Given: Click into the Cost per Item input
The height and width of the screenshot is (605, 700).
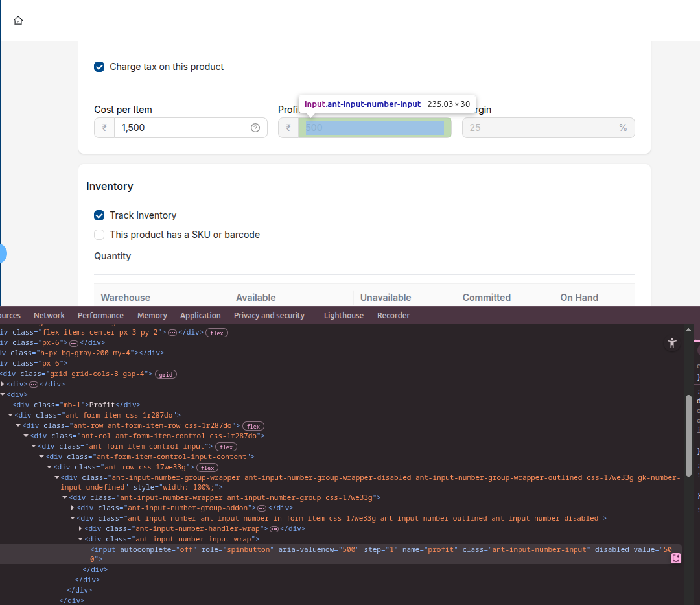Looking at the screenshot, I should click(x=181, y=128).
